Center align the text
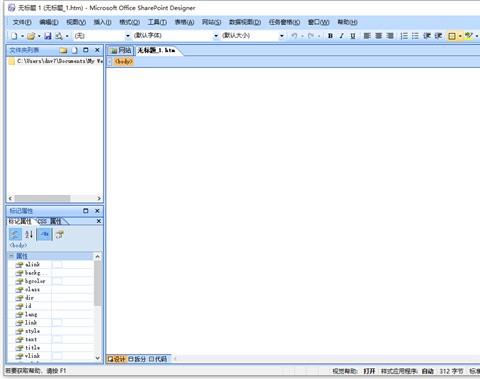This screenshot has height=379, width=480. coord(379,36)
